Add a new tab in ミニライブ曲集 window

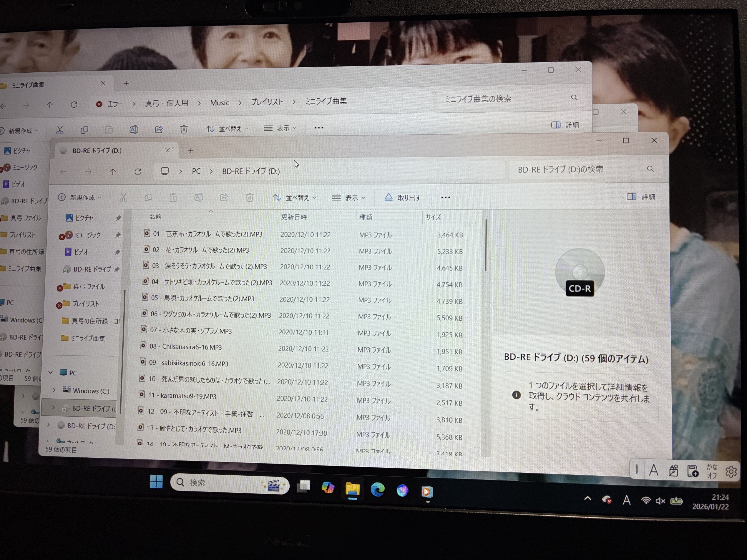pos(126,83)
